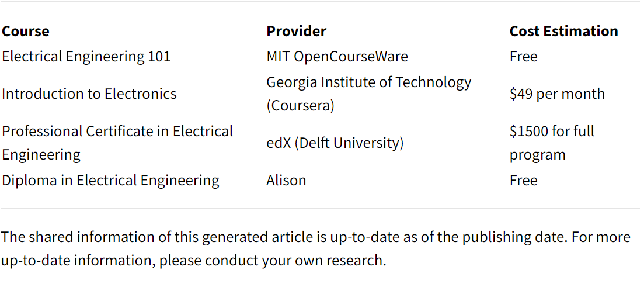Click the Course column header
Image resolution: width=644 pixels, height=287 pixels.
tap(26, 31)
